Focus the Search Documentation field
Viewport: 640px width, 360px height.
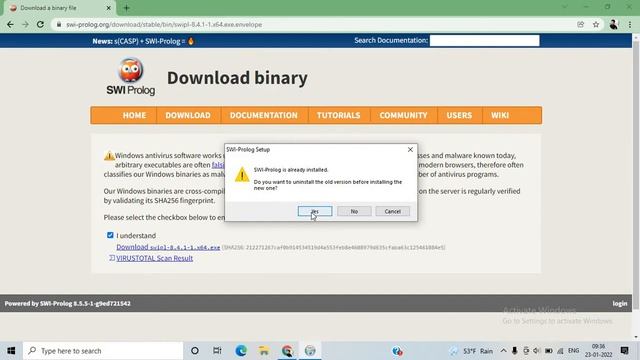pos(484,40)
